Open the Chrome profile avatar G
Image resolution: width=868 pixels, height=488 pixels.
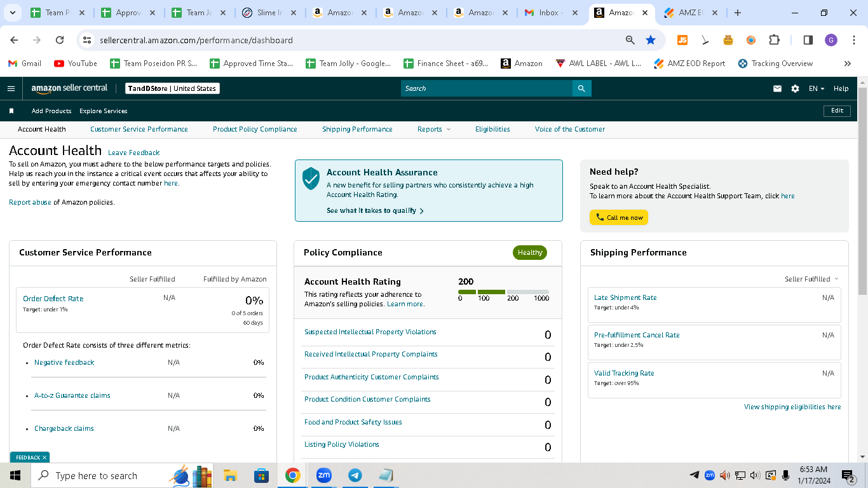[x=831, y=40]
